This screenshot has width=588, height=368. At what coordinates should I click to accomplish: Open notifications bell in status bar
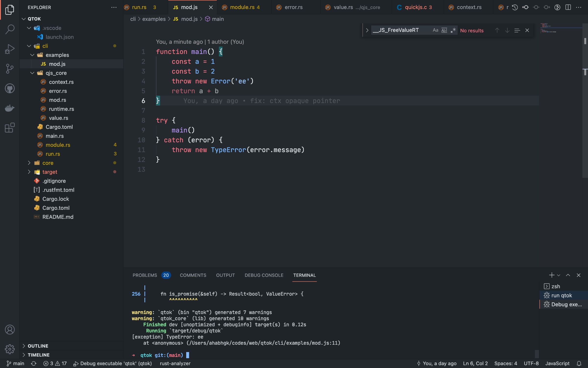579,363
